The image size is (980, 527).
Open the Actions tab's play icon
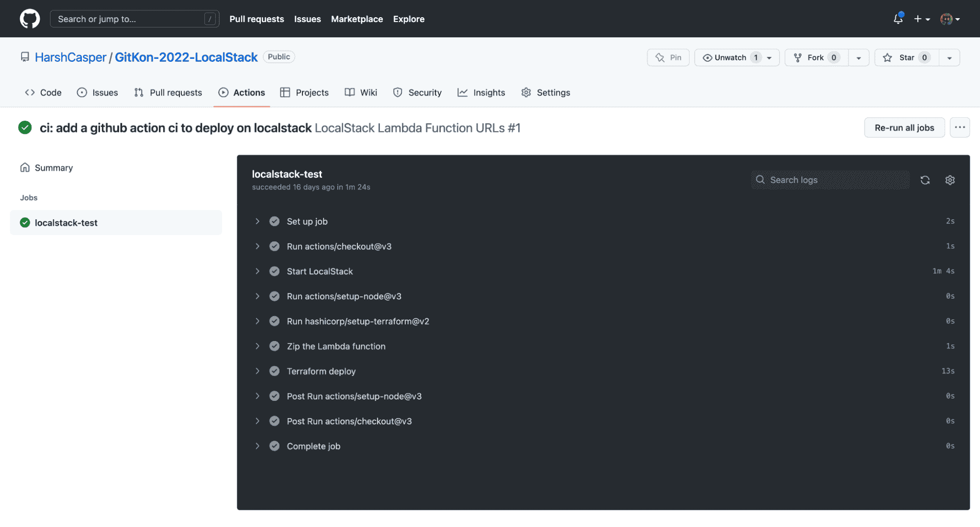pos(224,92)
